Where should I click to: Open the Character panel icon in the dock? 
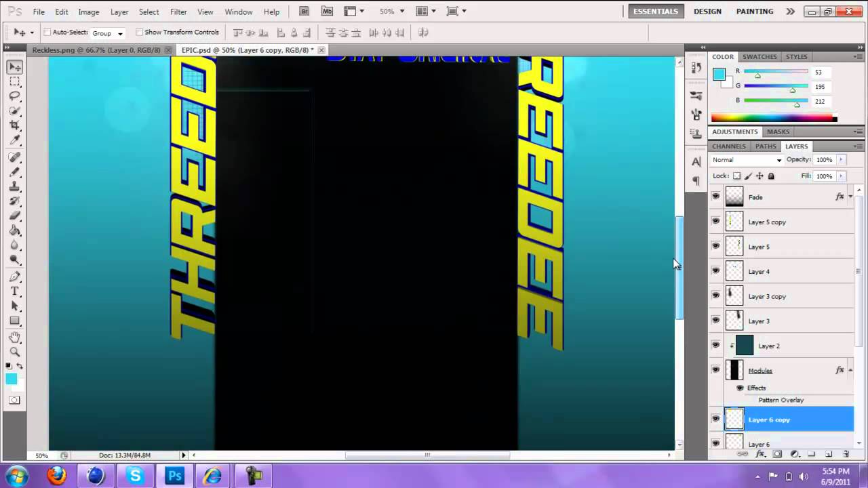696,162
